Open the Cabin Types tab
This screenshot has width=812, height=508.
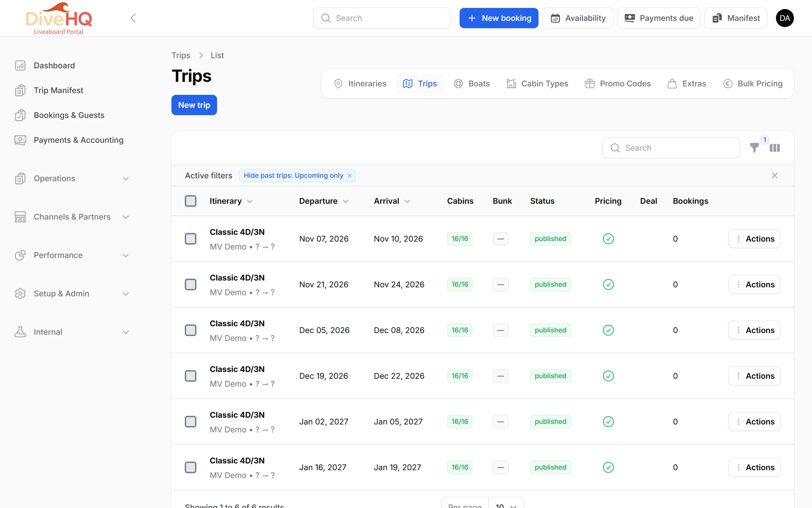click(537, 84)
